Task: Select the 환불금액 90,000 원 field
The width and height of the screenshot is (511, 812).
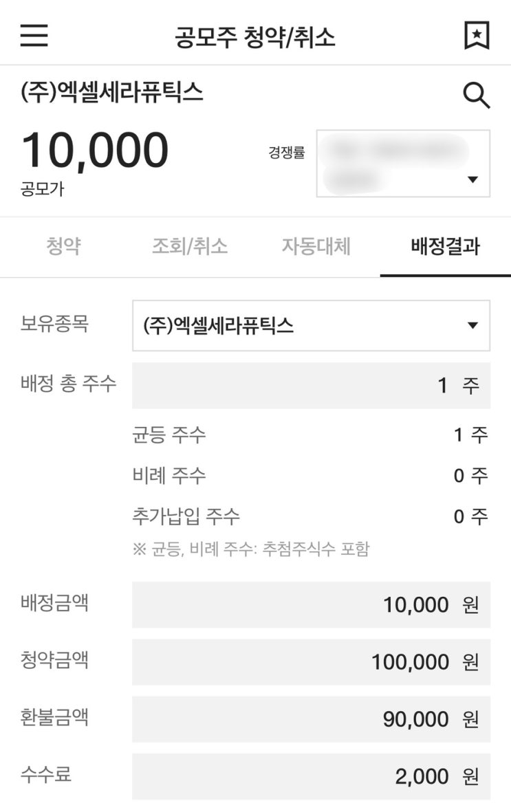Action: pos(311,719)
